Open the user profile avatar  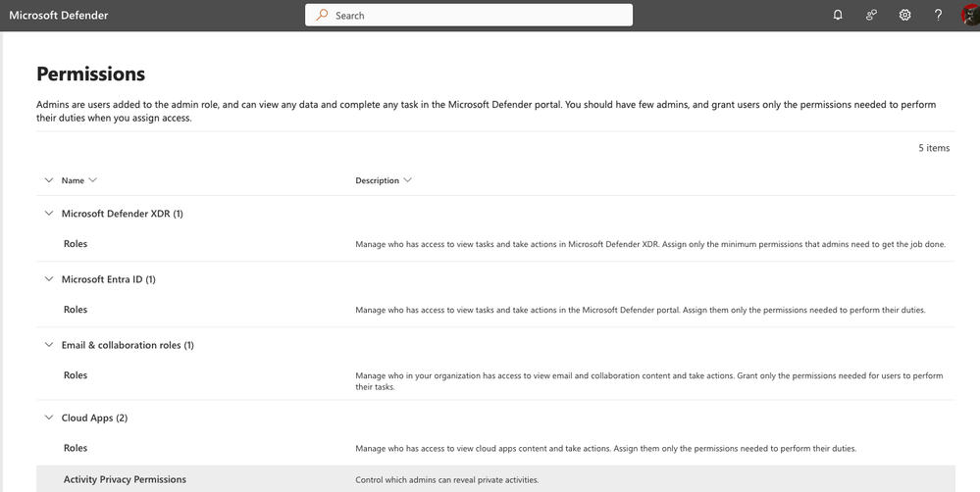970,15
